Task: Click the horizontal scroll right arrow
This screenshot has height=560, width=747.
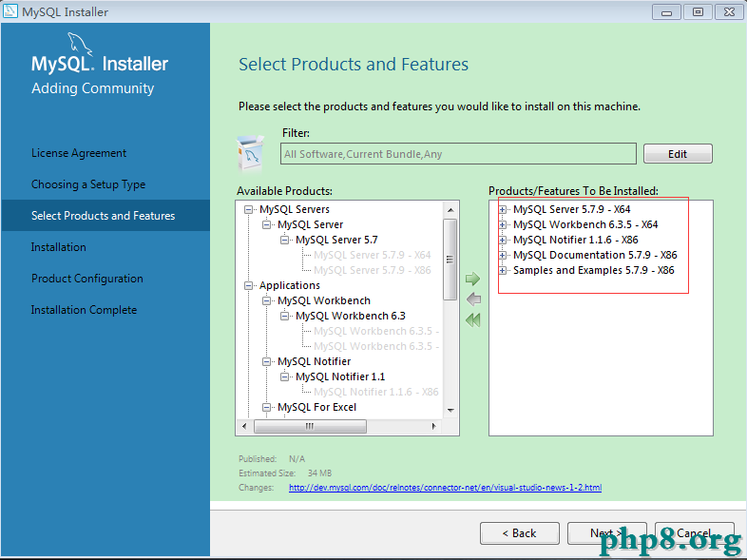Action: pyautogui.click(x=434, y=426)
